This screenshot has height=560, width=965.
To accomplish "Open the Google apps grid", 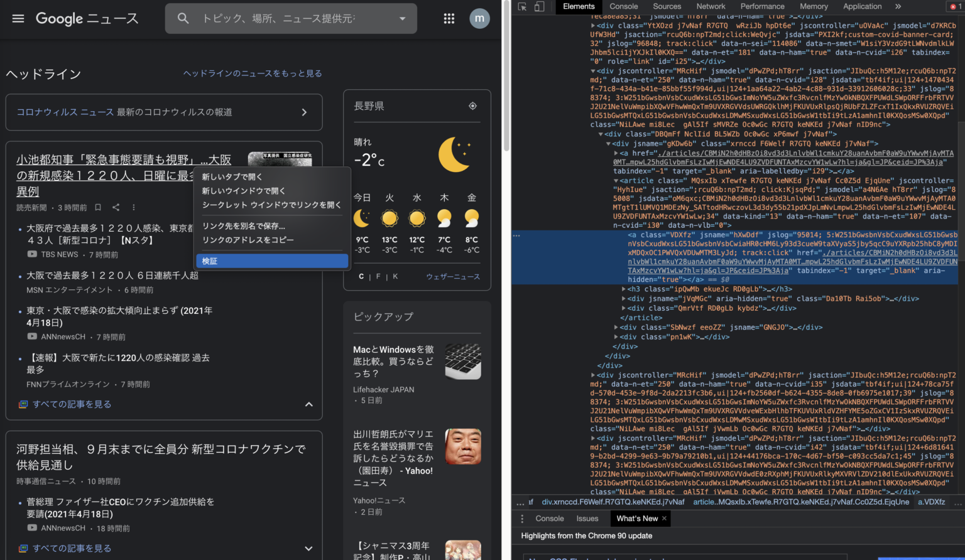I will 449,18.
